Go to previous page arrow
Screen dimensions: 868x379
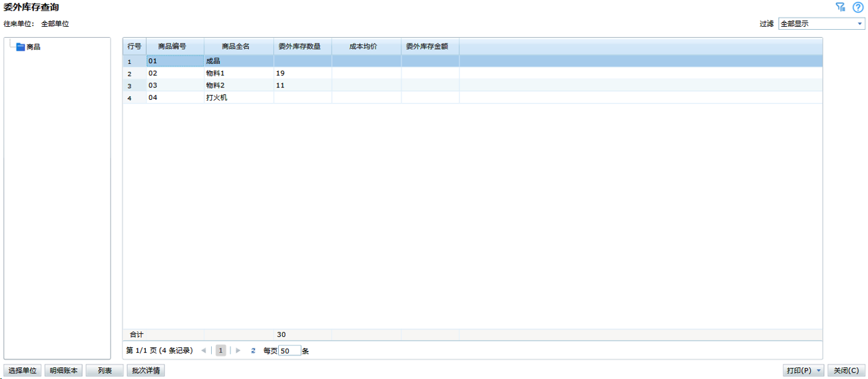[x=204, y=350]
